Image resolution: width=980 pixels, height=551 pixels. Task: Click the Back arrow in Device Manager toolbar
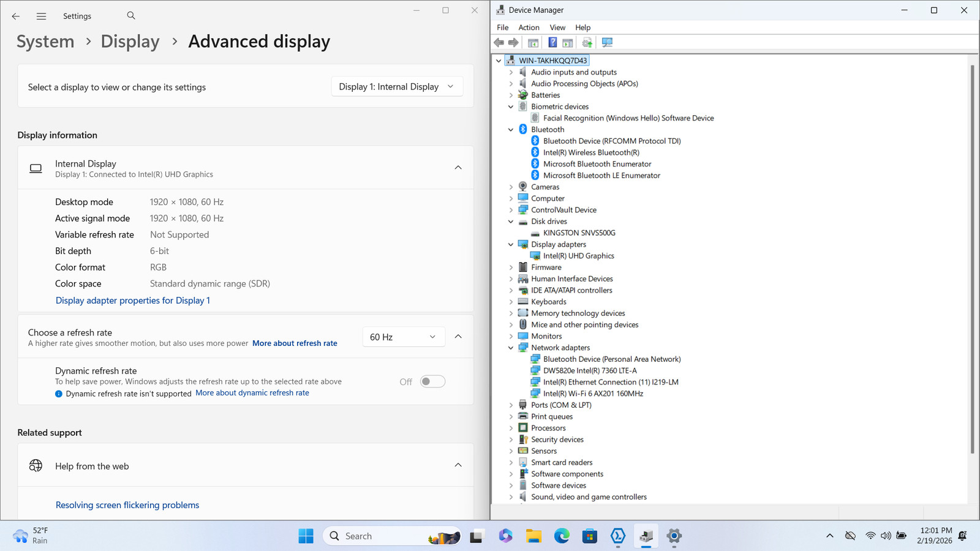[499, 42]
